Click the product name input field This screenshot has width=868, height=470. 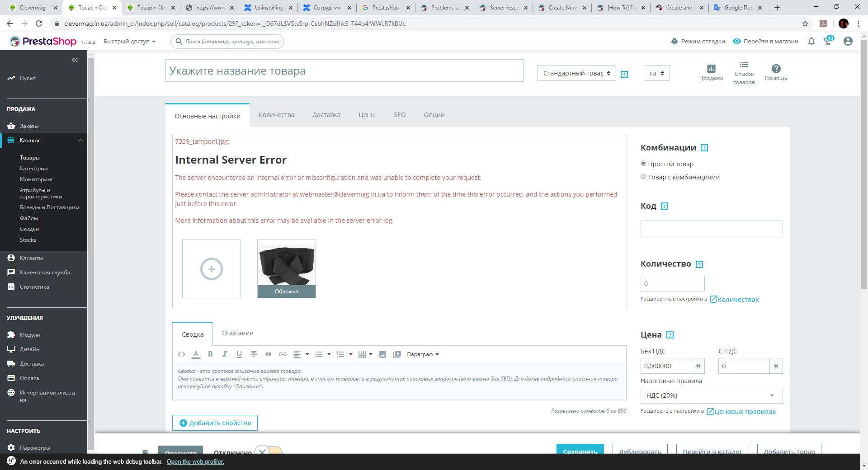pyautogui.click(x=344, y=71)
